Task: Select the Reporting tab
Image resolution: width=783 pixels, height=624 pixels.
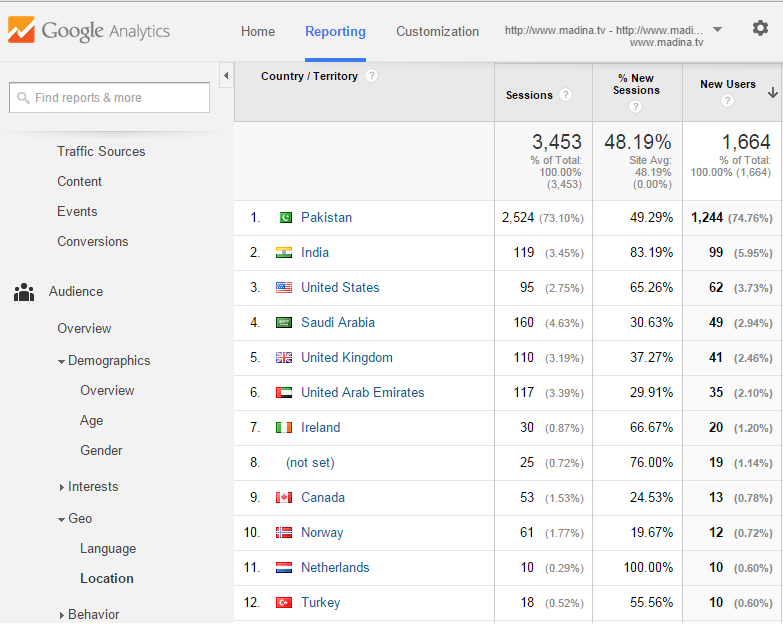Action: point(335,31)
